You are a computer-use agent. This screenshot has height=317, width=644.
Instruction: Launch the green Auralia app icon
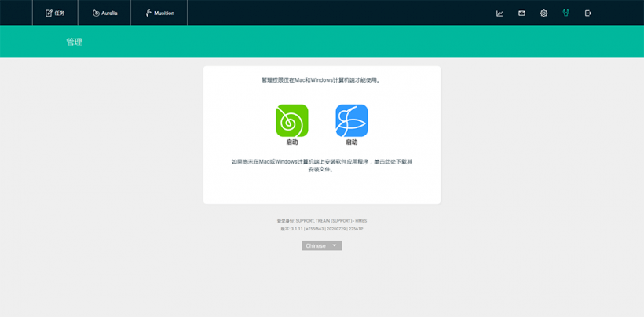[x=292, y=120]
